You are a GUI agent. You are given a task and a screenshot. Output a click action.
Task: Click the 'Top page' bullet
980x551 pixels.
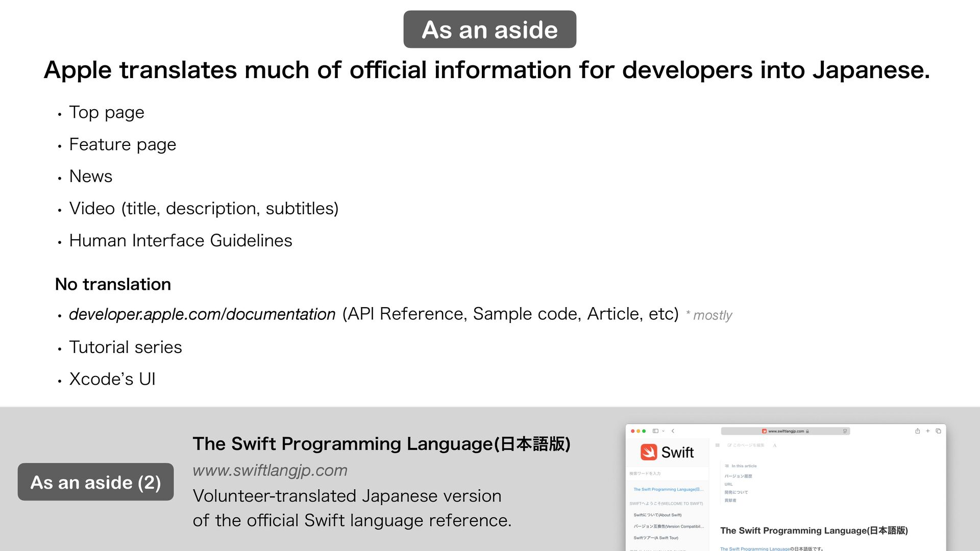(x=107, y=112)
